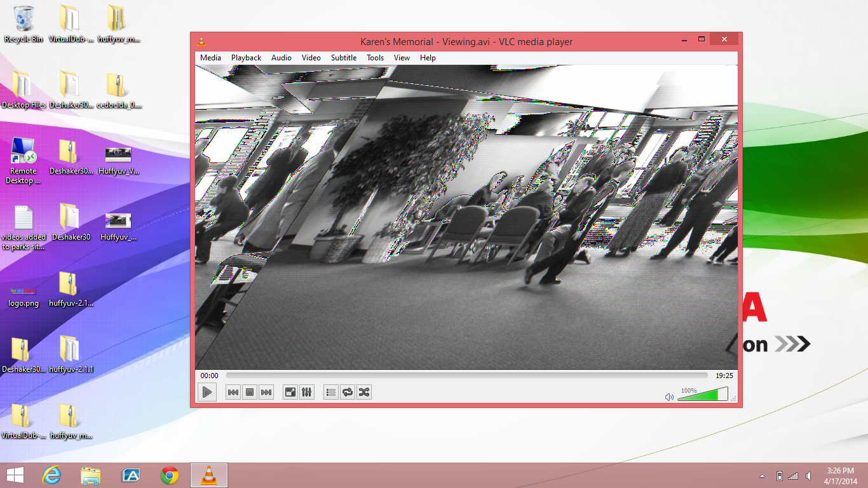Viewport: 868px width, 488px height.
Task: Click the VLC seek bar
Action: click(466, 376)
